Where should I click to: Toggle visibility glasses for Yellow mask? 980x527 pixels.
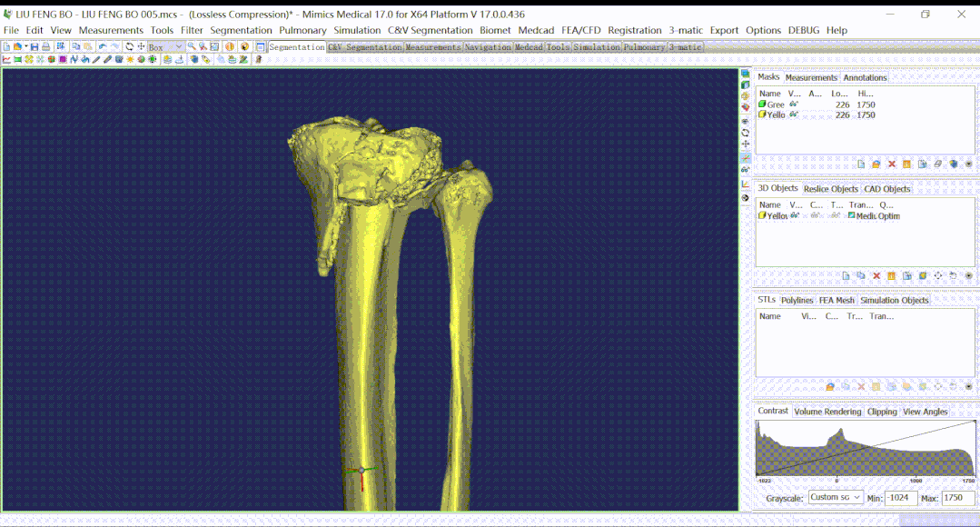(x=794, y=115)
